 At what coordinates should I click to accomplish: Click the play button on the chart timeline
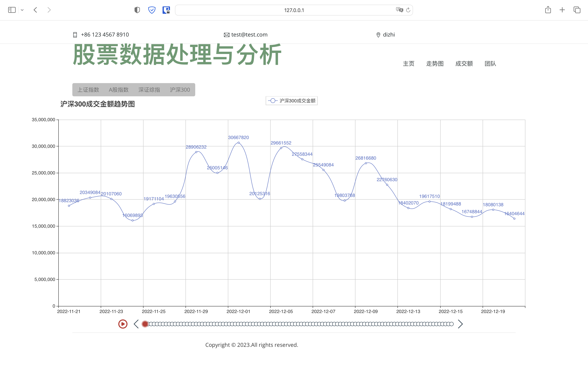click(x=123, y=324)
